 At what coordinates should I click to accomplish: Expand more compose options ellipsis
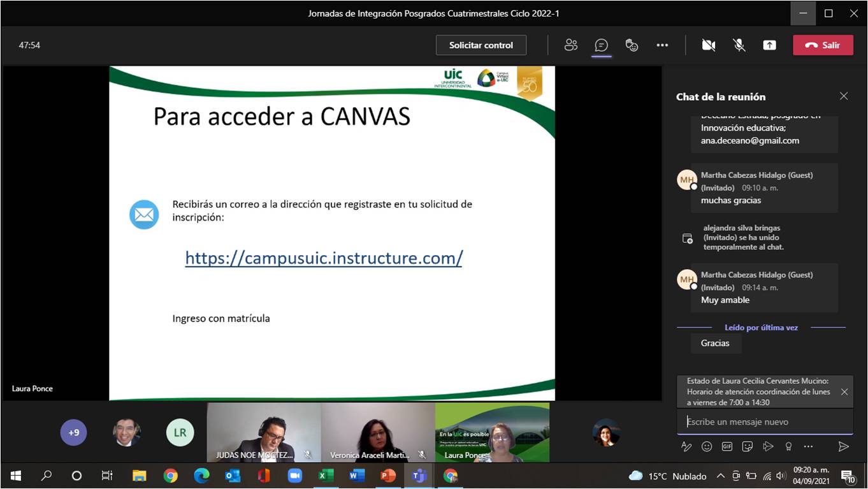(809, 447)
